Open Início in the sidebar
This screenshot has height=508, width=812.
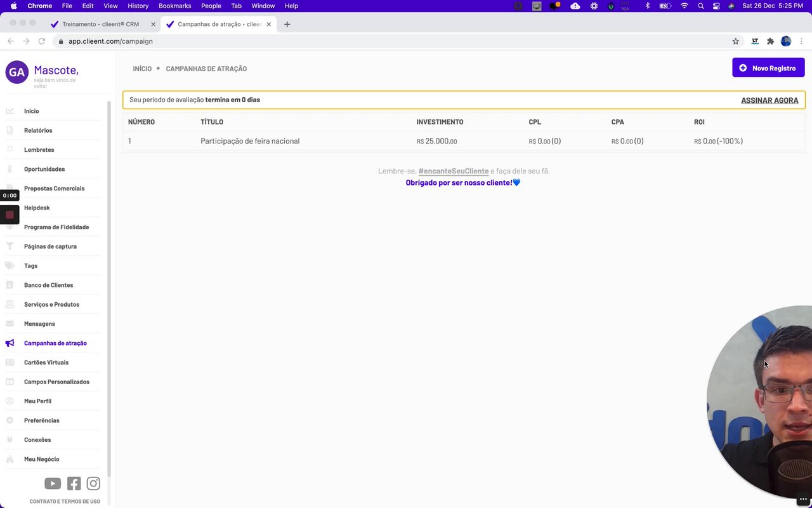(32, 111)
